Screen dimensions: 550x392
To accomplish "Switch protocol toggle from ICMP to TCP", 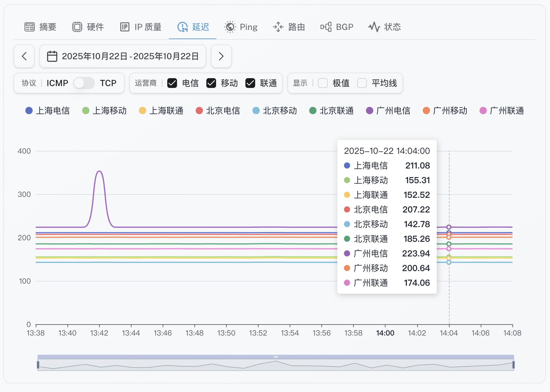I will pos(84,83).
